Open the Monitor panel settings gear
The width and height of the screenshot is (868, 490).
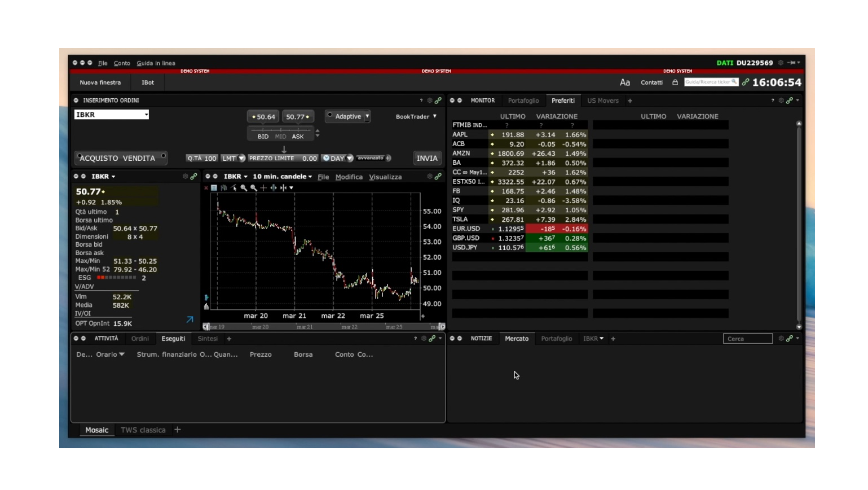pos(781,100)
